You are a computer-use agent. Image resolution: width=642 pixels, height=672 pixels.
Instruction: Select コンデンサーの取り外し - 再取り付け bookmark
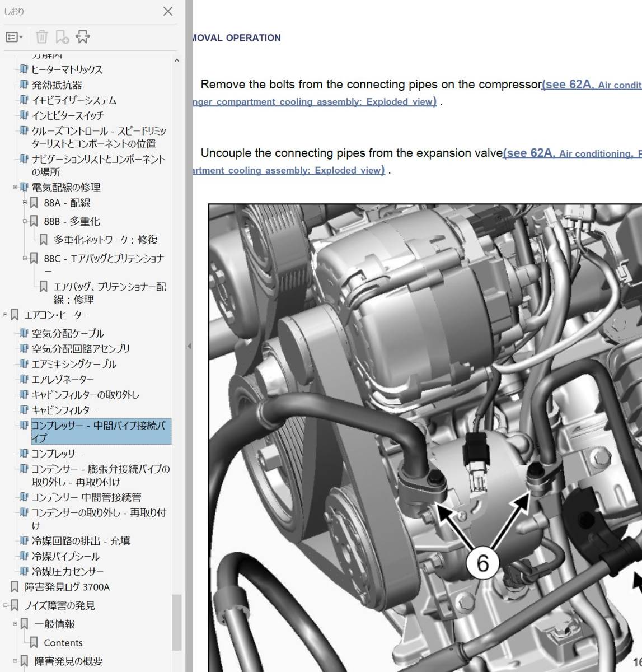99,519
